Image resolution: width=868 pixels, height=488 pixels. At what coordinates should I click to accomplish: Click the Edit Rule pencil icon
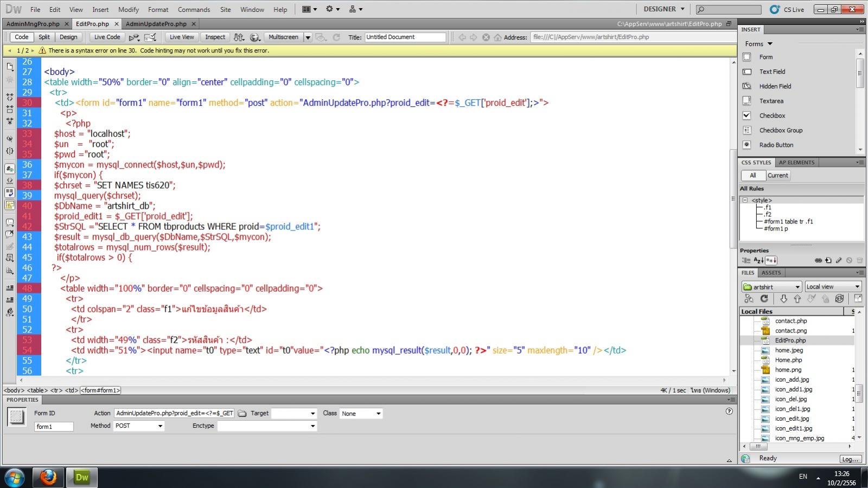tap(839, 260)
